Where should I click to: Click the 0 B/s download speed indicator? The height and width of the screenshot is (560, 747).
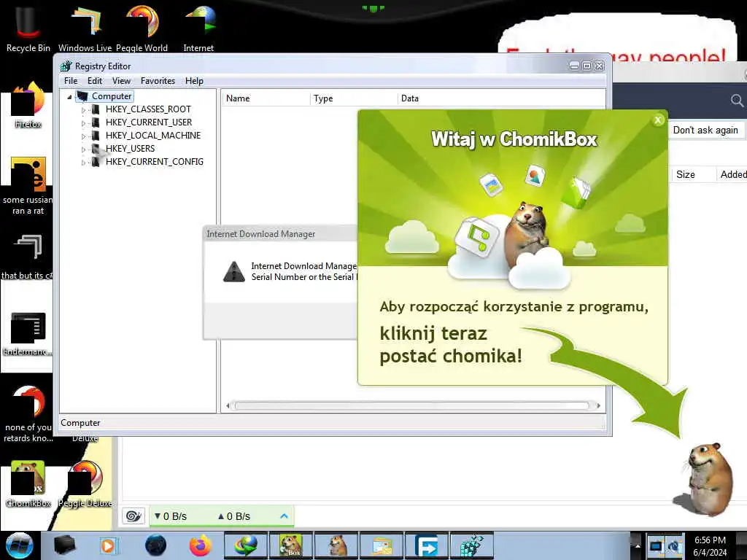(171, 516)
